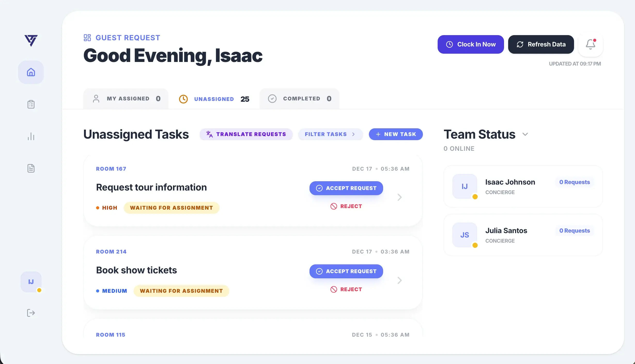This screenshot has height=364, width=635.
Task: Click Waiting For Assignment badge on Room 214
Action: tap(181, 291)
